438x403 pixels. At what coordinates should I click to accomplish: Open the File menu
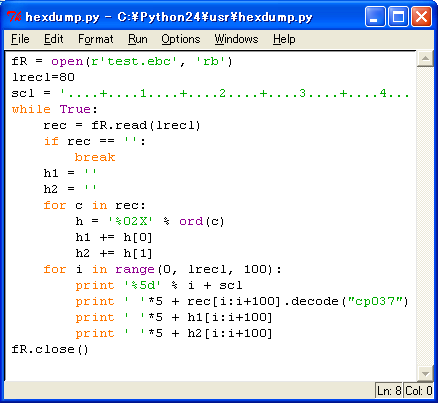tap(20, 39)
